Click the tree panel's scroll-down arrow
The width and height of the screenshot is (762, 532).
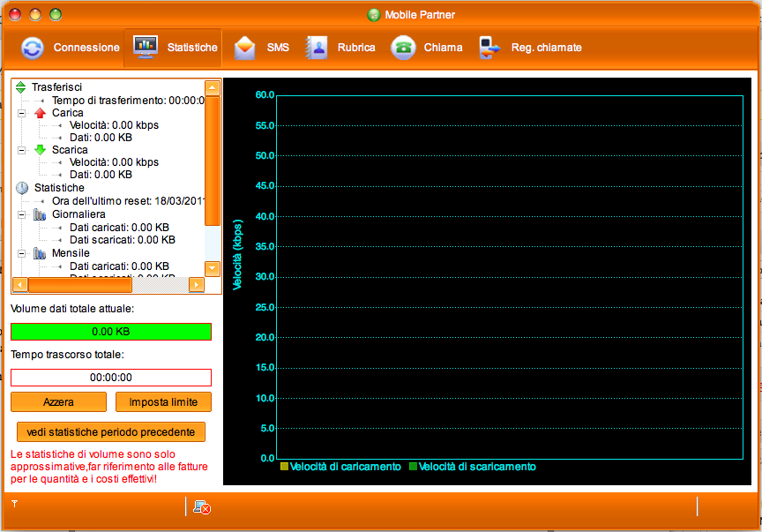212,268
